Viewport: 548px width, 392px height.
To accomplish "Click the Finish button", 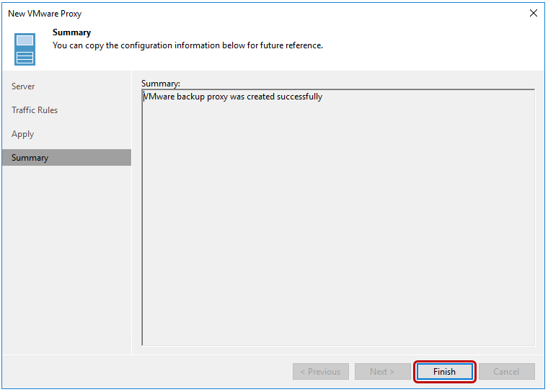I will [445, 371].
